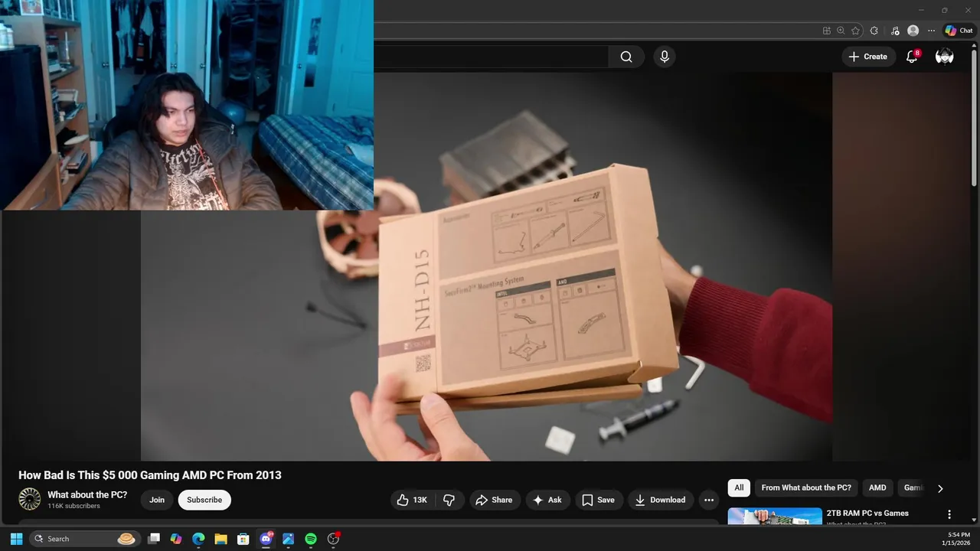
Task: Click the YouTube search input field
Action: coord(490,57)
